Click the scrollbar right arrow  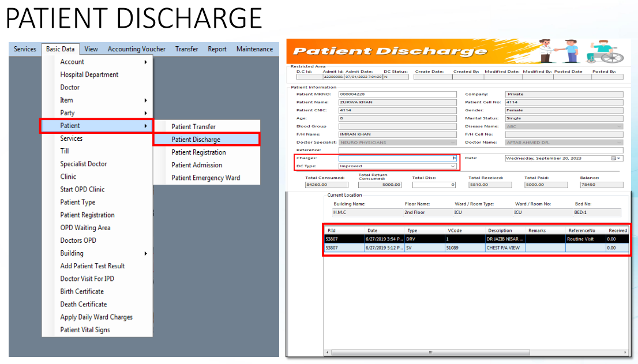click(625, 352)
